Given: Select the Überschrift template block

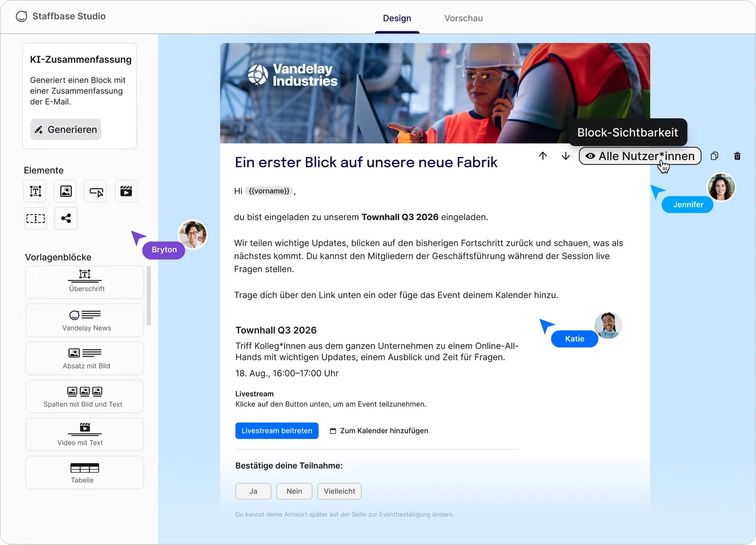Looking at the screenshot, I should [85, 282].
